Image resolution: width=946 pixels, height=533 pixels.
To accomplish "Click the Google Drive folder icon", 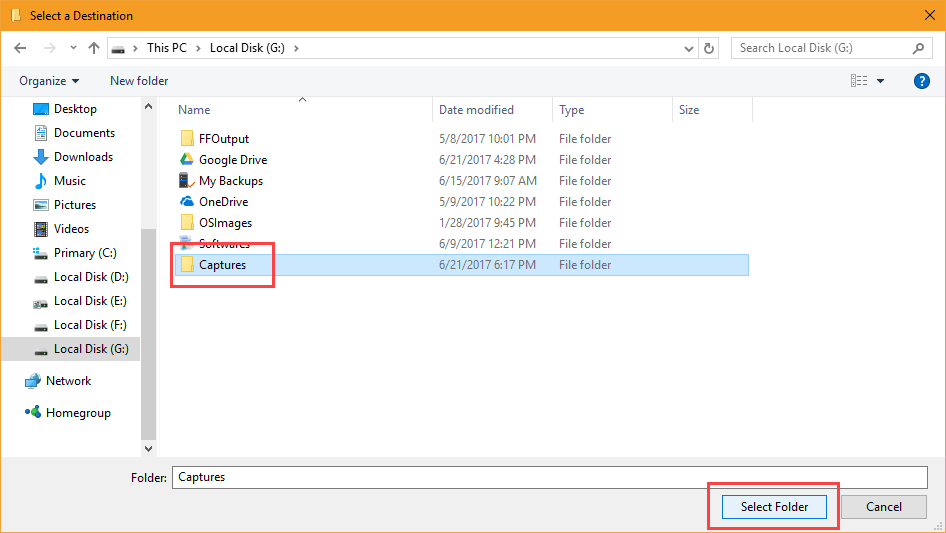I will click(x=186, y=159).
